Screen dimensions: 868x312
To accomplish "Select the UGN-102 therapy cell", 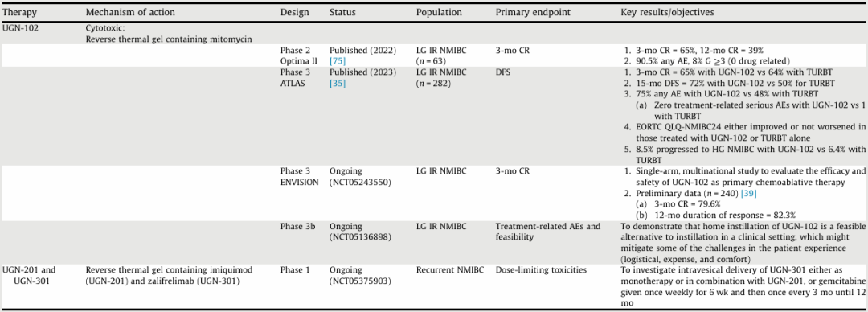I will point(21,27).
